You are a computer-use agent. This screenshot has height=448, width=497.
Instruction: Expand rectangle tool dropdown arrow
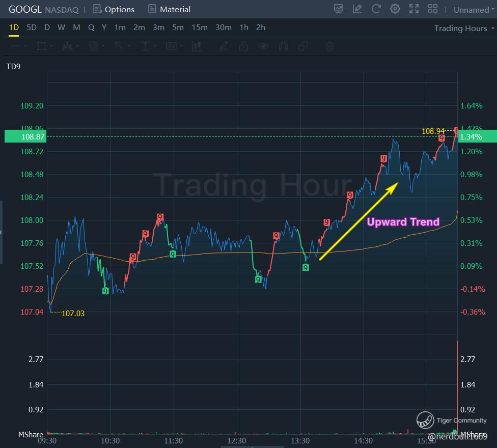point(51,46)
